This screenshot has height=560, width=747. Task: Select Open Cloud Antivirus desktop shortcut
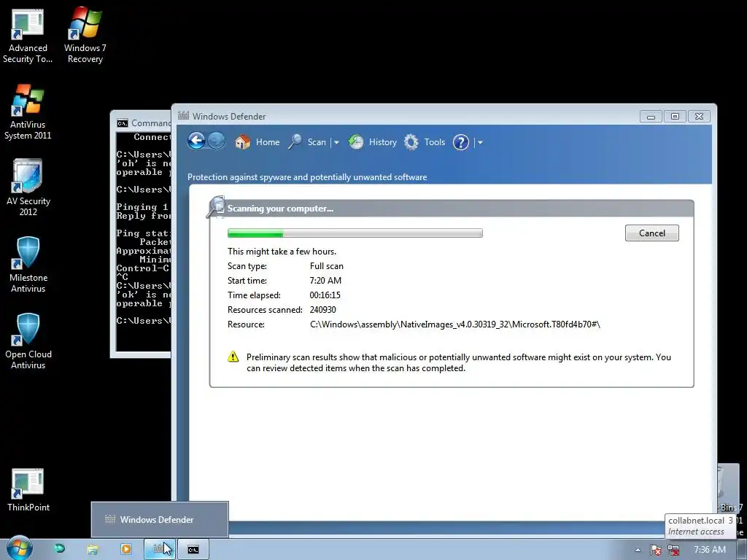(x=28, y=341)
